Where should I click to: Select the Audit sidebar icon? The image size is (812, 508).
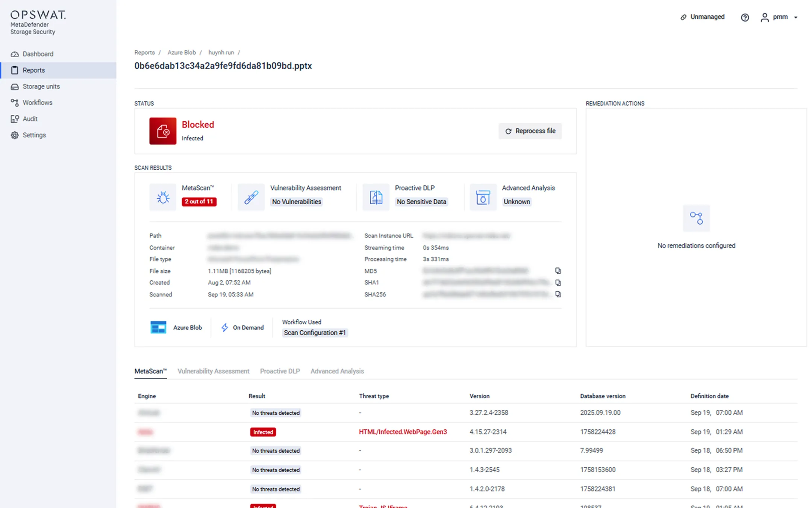tap(15, 119)
